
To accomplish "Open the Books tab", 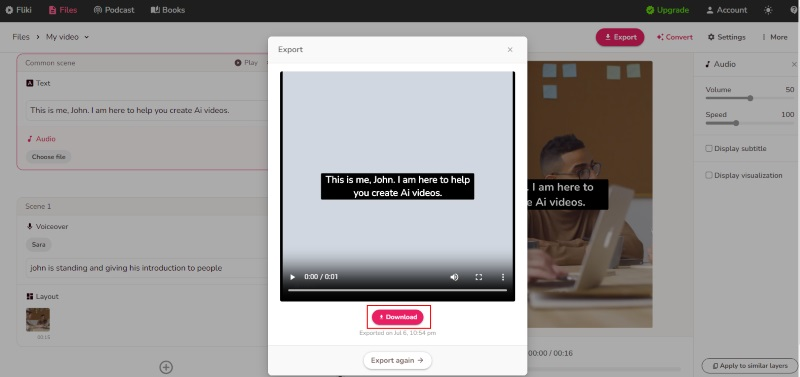I will 168,10.
